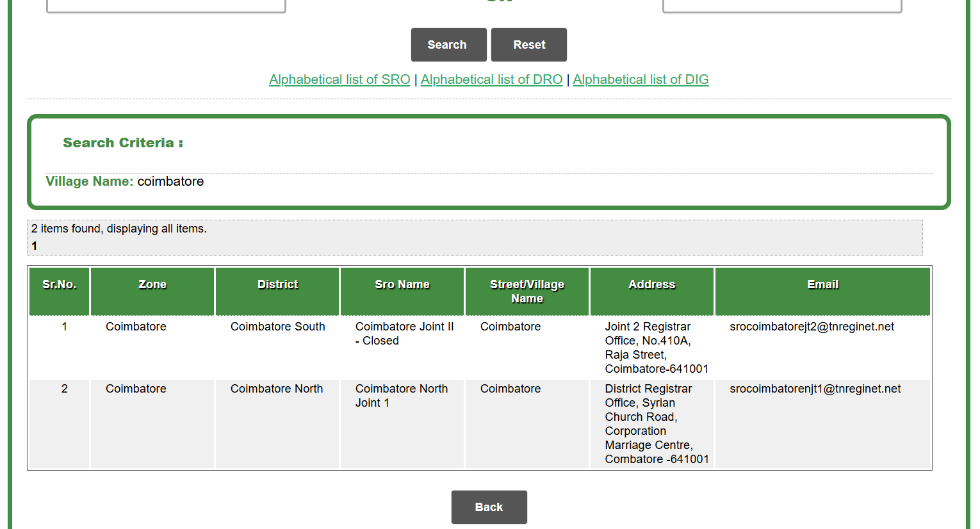
Task: Click serial number 1 in first row
Action: [64, 327]
